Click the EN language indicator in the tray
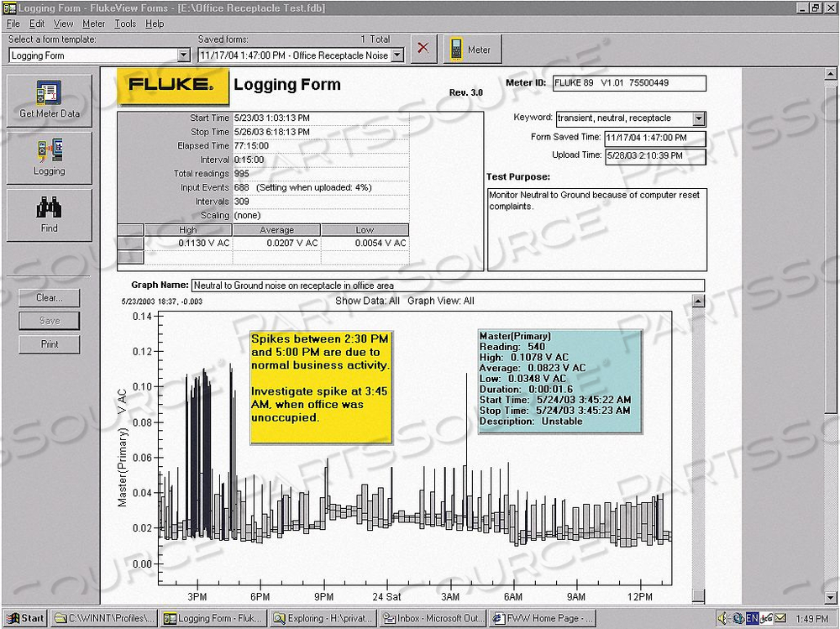The height and width of the screenshot is (629, 840). pos(751,619)
